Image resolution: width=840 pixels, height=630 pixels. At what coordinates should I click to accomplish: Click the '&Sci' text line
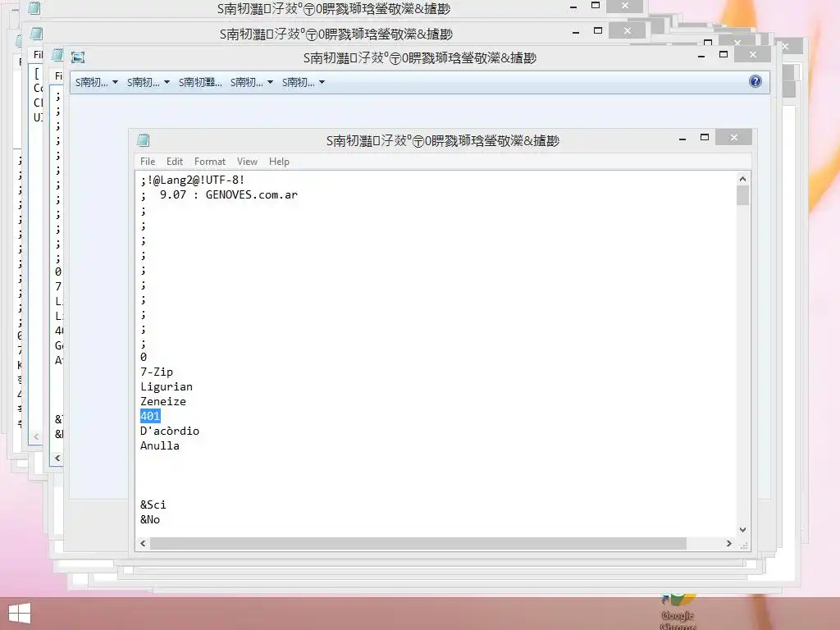[153, 504]
